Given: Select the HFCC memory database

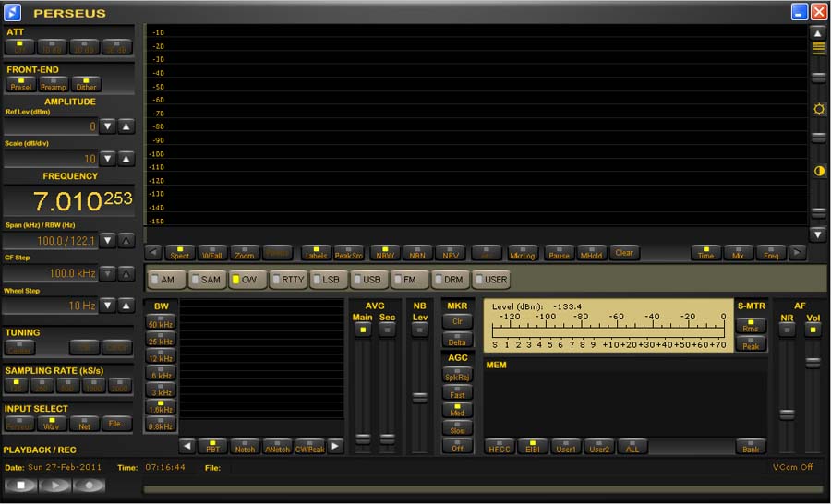Looking at the screenshot, I should click(x=500, y=446).
